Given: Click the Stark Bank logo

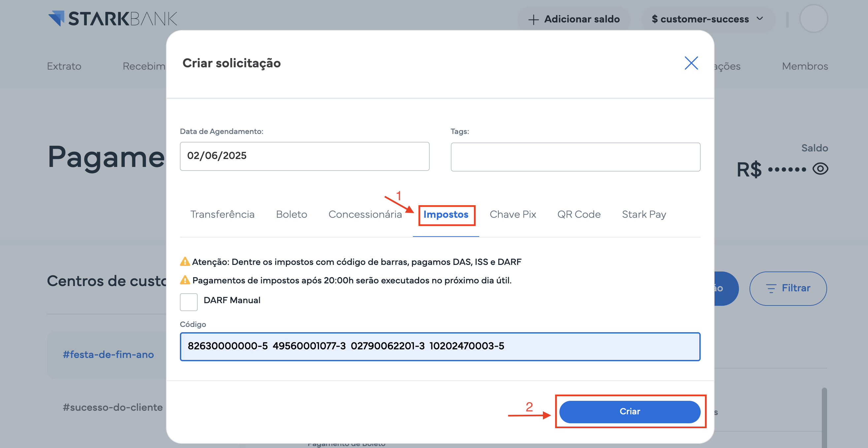Looking at the screenshot, I should click(x=113, y=18).
